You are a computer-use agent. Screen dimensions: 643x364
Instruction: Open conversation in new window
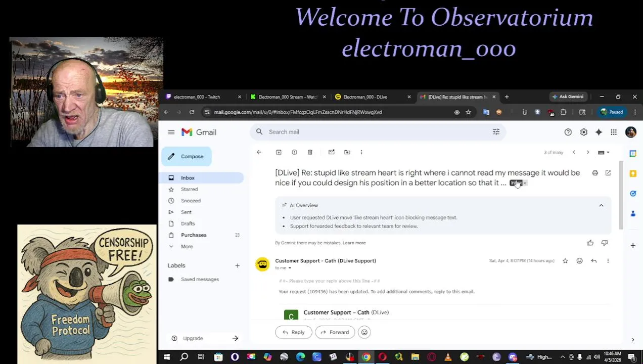click(x=608, y=173)
